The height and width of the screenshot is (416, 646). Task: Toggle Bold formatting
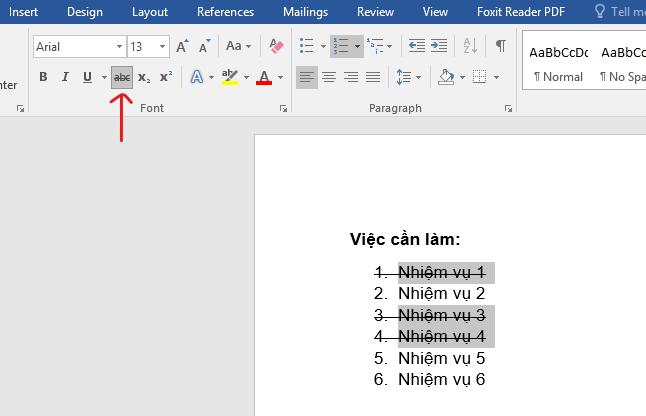click(43, 77)
